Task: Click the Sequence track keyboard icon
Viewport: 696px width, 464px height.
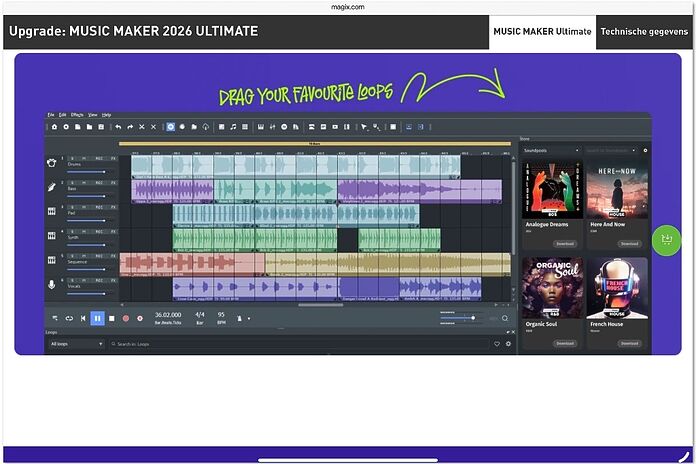Action: click(51, 260)
